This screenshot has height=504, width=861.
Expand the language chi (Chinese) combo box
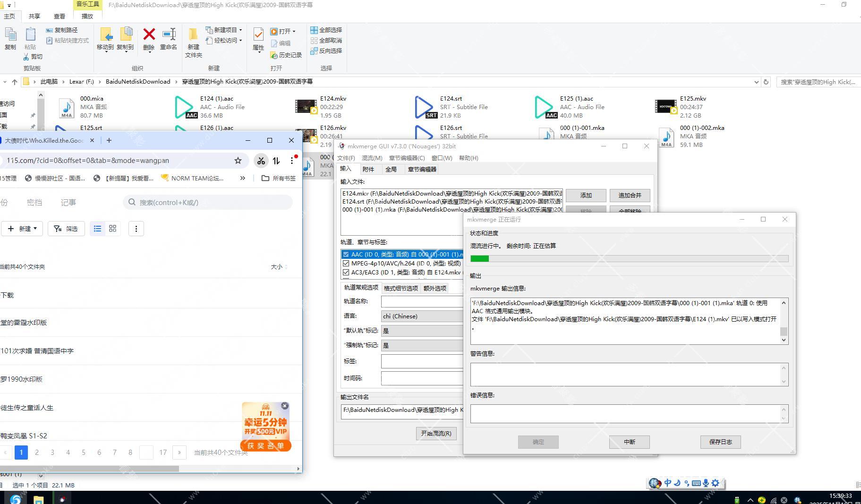pyautogui.click(x=422, y=316)
